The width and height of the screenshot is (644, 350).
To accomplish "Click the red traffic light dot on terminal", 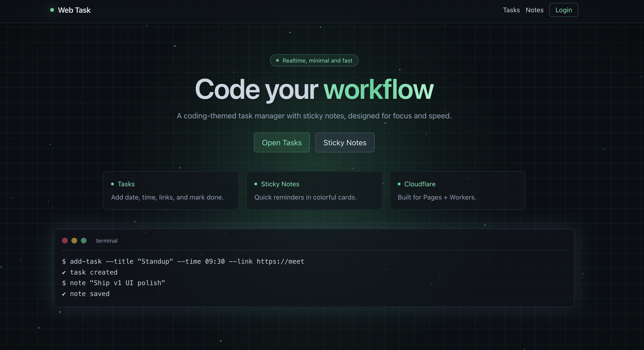I will (x=65, y=240).
